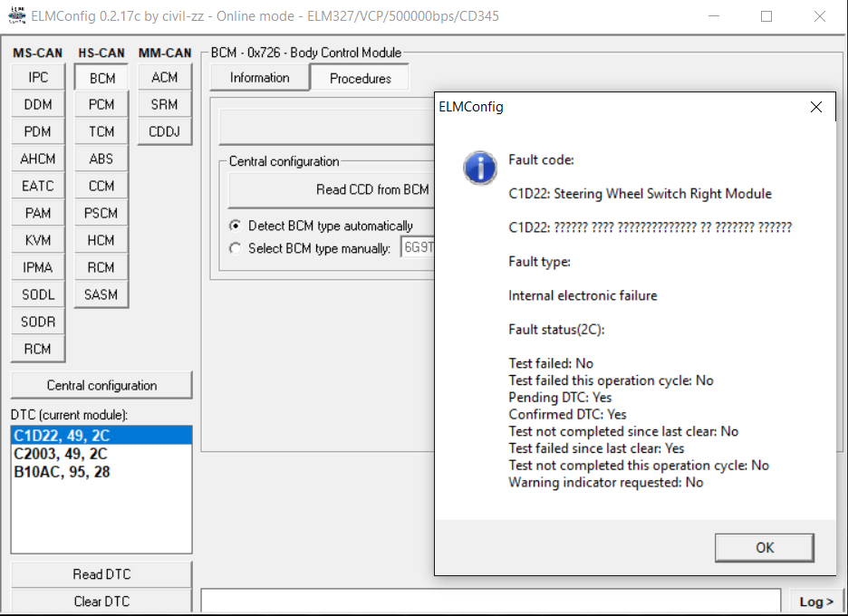The height and width of the screenshot is (616, 848).
Task: Click Read CCD from BCM button
Action: pyautogui.click(x=371, y=190)
